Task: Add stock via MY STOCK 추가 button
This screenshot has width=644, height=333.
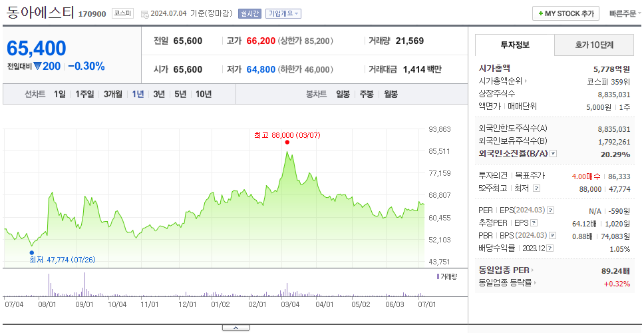Action: (565, 13)
